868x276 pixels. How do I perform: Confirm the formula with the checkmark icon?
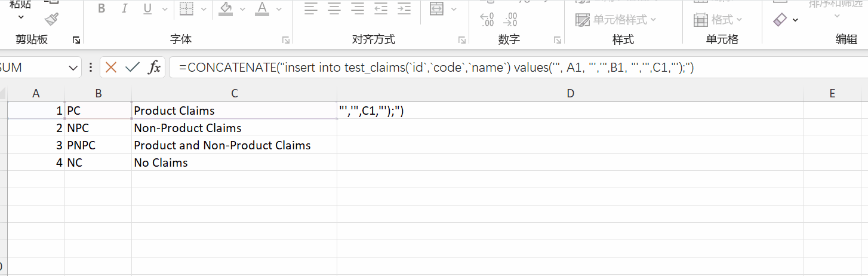pos(132,68)
